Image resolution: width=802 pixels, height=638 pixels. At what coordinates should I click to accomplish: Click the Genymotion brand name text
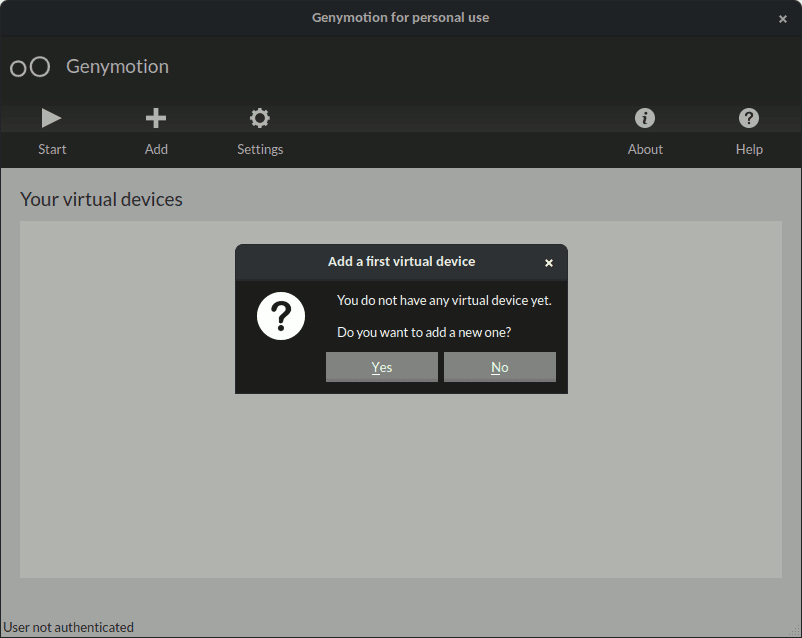point(117,67)
